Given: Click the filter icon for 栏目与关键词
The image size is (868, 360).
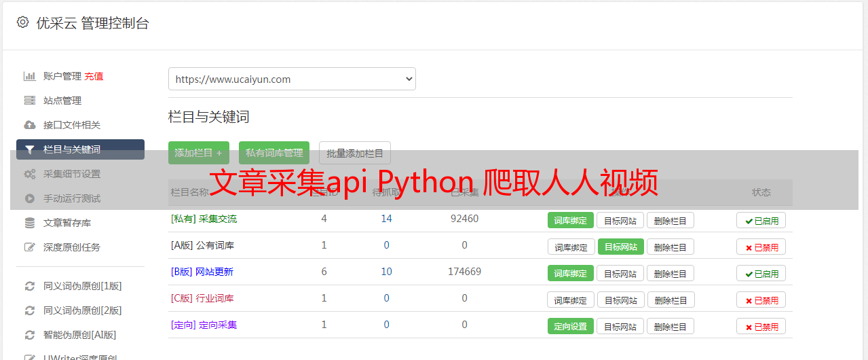Looking at the screenshot, I should click(29, 149).
